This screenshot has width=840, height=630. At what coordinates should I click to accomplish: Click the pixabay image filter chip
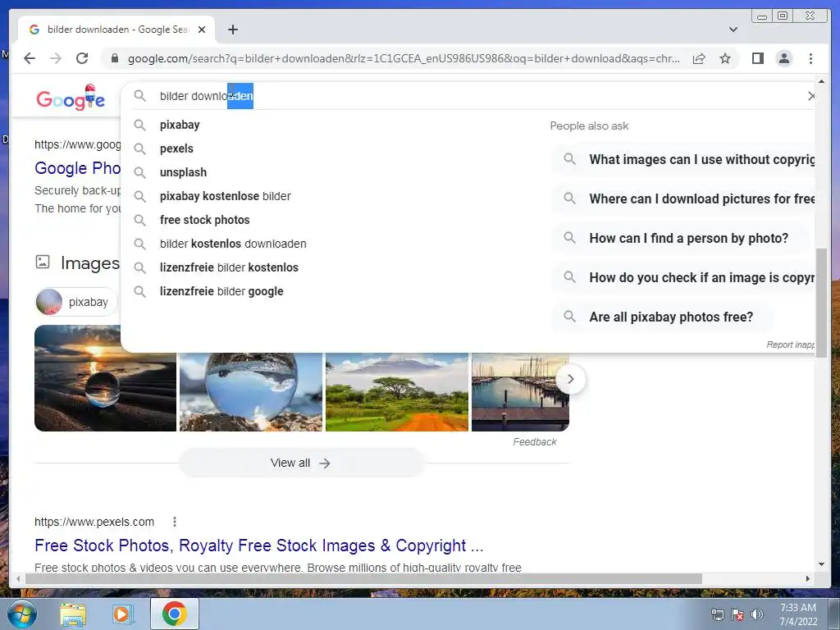coord(75,302)
